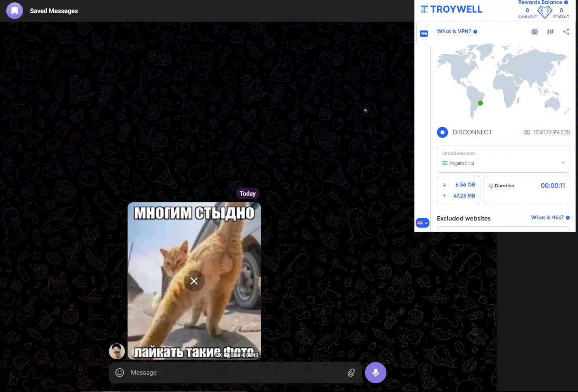
Task: Click the attach file paperclip icon
Action: [x=351, y=373]
